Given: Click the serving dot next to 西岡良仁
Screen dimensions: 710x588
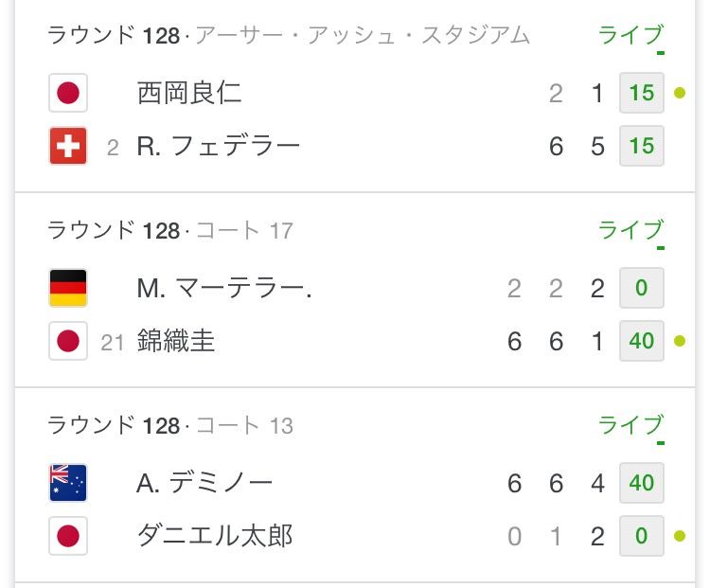Looking at the screenshot, I should pyautogui.click(x=680, y=93).
